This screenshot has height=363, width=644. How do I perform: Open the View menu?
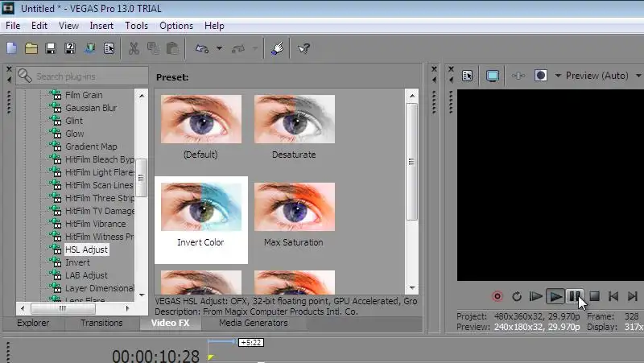pyautogui.click(x=68, y=26)
